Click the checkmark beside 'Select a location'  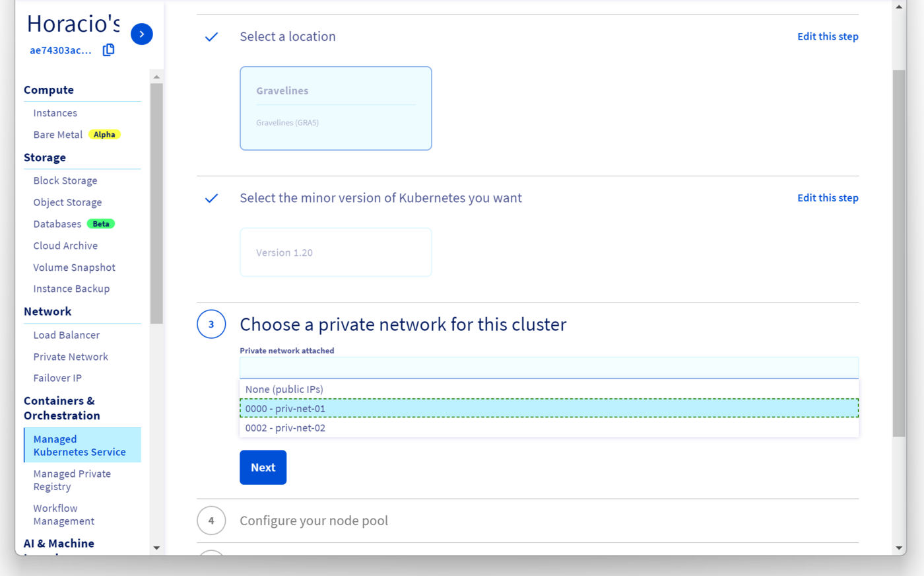211,37
